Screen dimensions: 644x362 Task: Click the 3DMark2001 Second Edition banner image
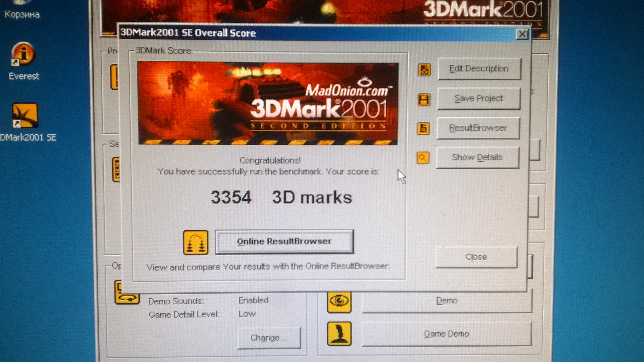268,104
